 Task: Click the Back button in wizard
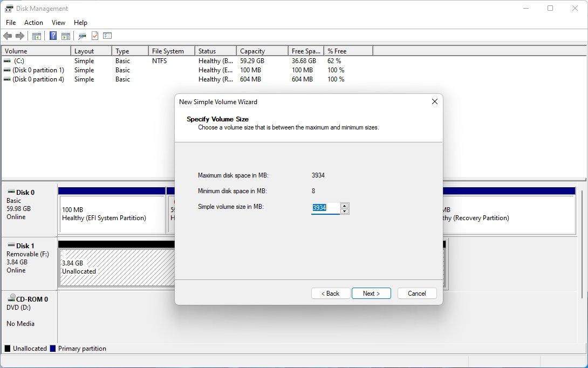[x=331, y=294]
